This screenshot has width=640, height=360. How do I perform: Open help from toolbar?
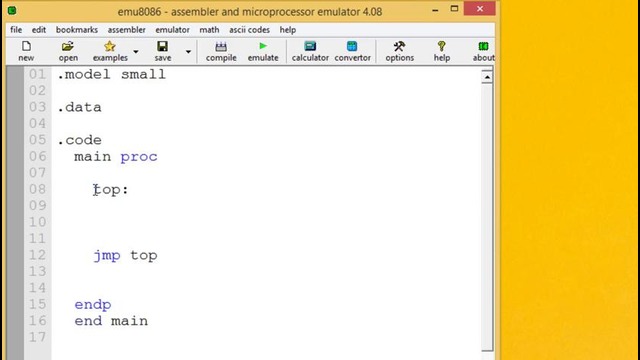pos(442,51)
